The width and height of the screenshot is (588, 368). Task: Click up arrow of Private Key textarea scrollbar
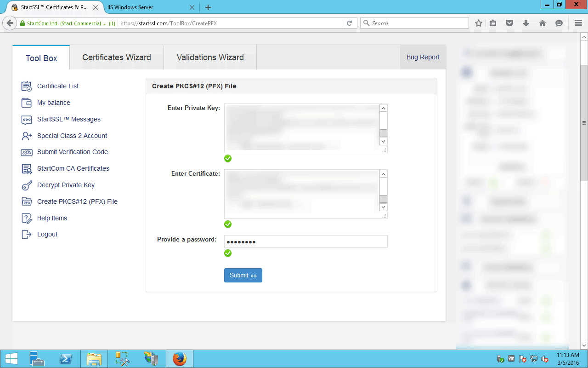[x=384, y=108]
